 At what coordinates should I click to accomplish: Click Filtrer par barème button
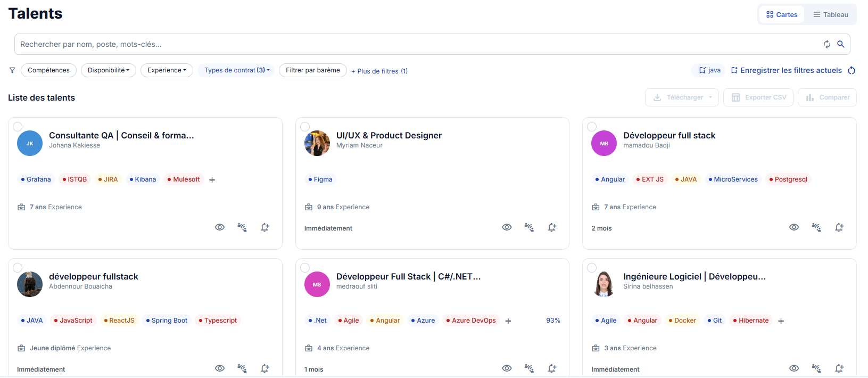[x=313, y=70]
